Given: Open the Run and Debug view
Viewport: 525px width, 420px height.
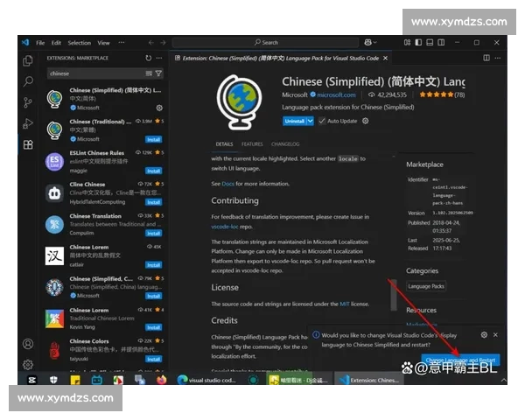Looking at the screenshot, I should coord(28,123).
